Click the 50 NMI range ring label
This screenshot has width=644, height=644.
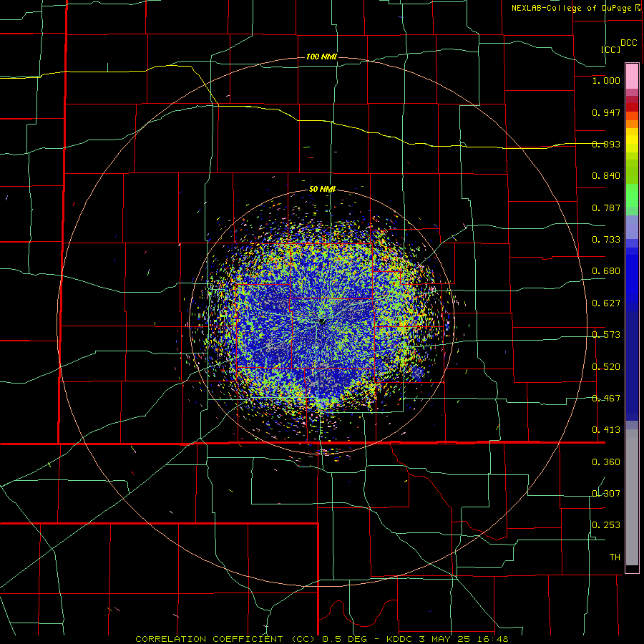coord(323,189)
